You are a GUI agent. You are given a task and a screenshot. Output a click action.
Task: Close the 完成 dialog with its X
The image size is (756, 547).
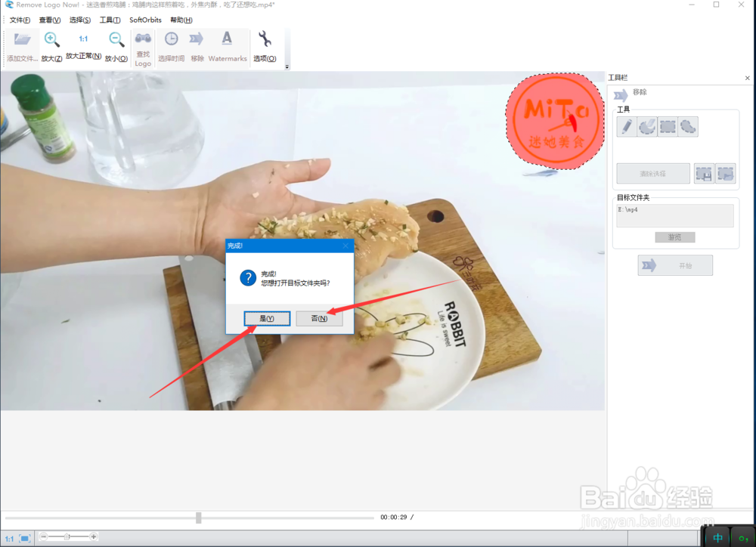click(x=345, y=246)
